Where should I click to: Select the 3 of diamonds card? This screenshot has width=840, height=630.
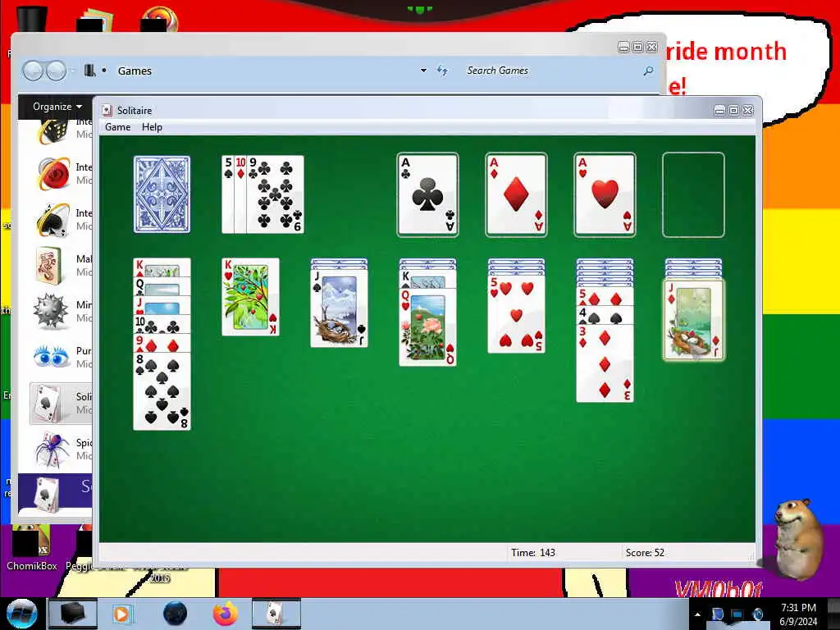605,363
